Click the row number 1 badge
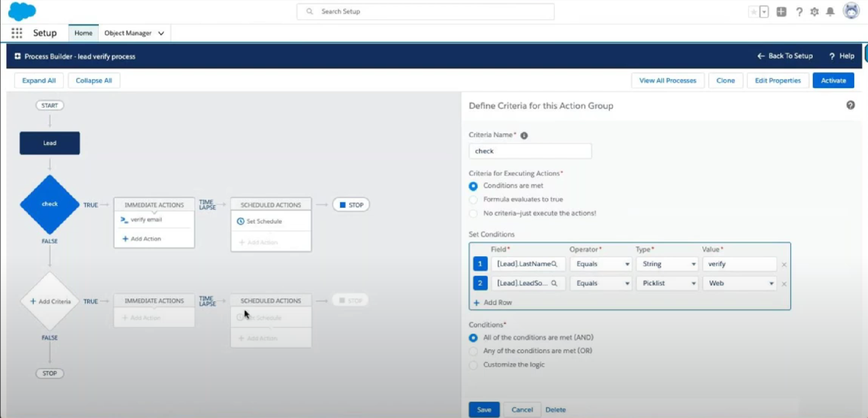868x418 pixels. coord(480,264)
